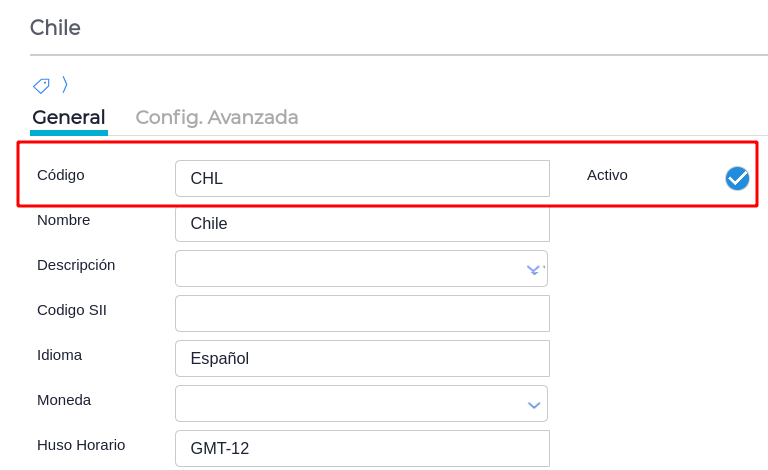Click the Código field containing CHL

coord(362,178)
